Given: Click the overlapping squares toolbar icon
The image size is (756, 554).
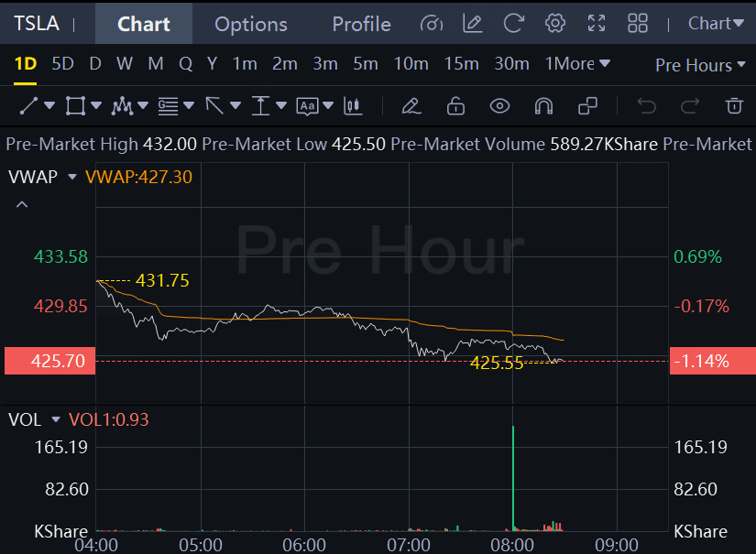Looking at the screenshot, I should (587, 106).
